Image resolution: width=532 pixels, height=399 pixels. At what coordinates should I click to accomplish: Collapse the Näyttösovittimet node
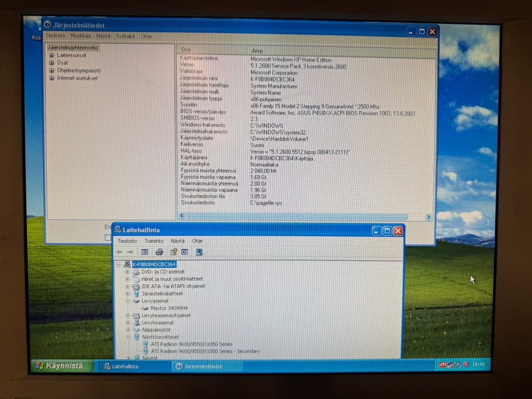pyautogui.click(x=128, y=337)
